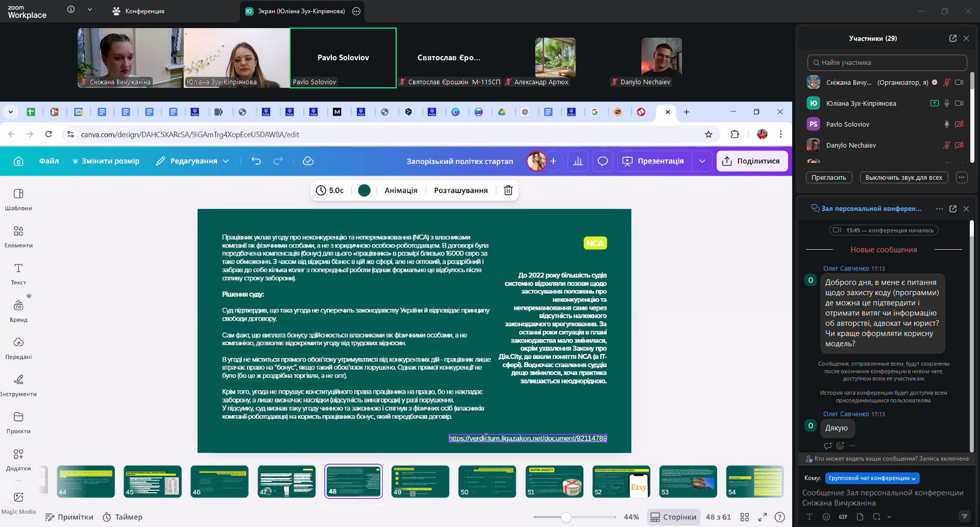Expand the Презентація dropdown arrow
980x527 pixels.
[x=702, y=161]
